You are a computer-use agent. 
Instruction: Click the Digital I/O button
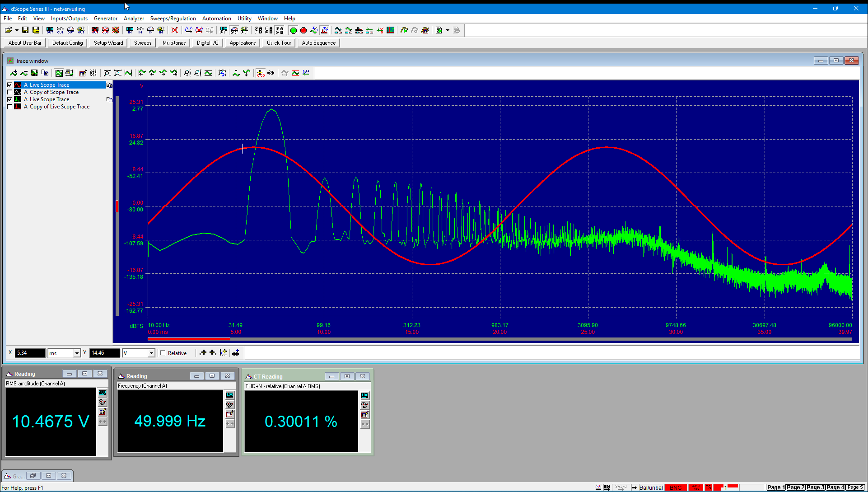point(207,43)
